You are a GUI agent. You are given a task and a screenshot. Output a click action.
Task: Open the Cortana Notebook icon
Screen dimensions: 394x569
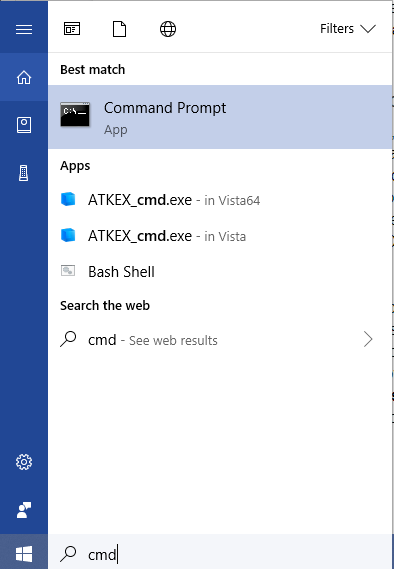click(24, 125)
